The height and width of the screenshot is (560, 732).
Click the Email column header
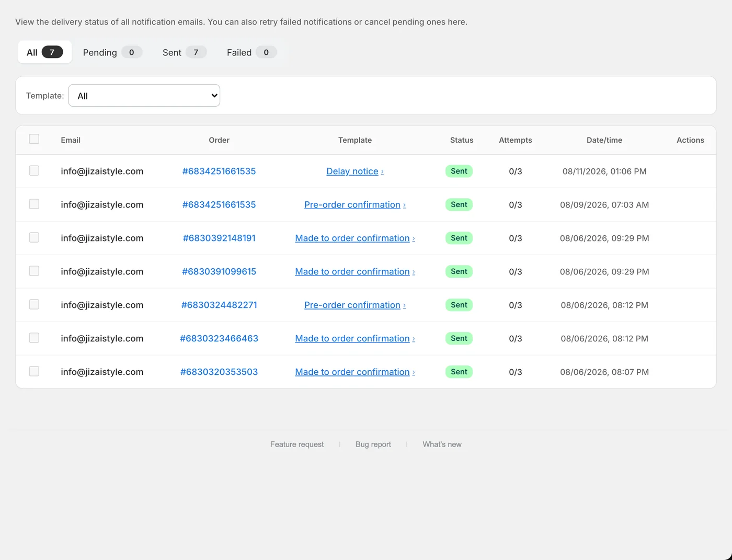tap(71, 140)
